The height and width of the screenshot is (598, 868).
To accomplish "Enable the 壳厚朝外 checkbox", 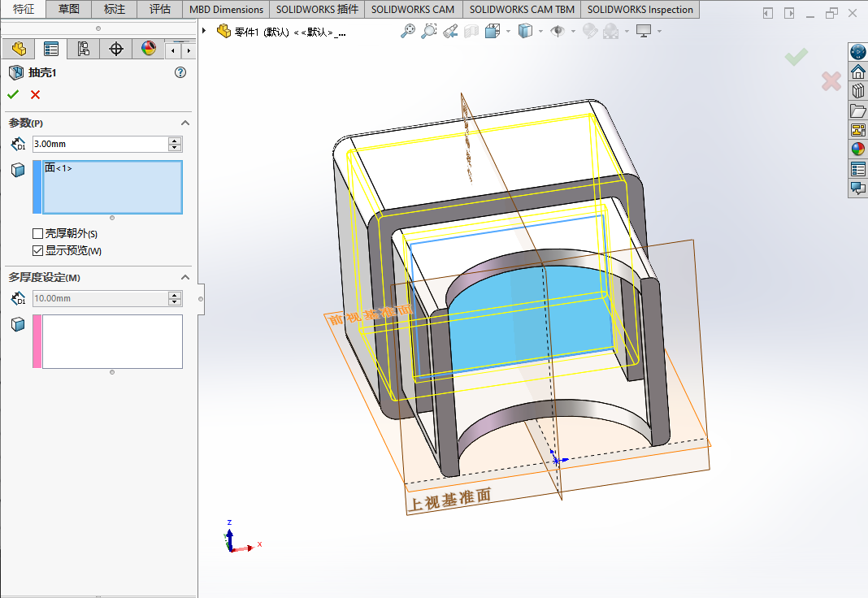I will pyautogui.click(x=37, y=234).
